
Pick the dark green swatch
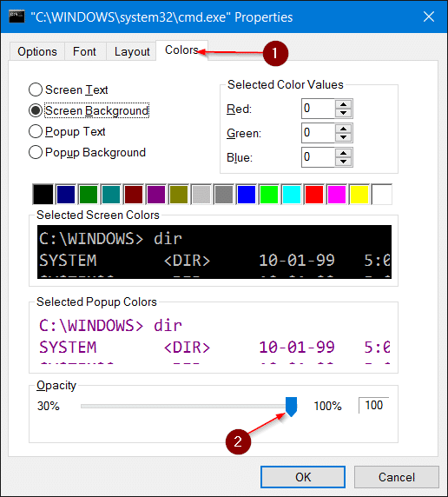coord(89,195)
